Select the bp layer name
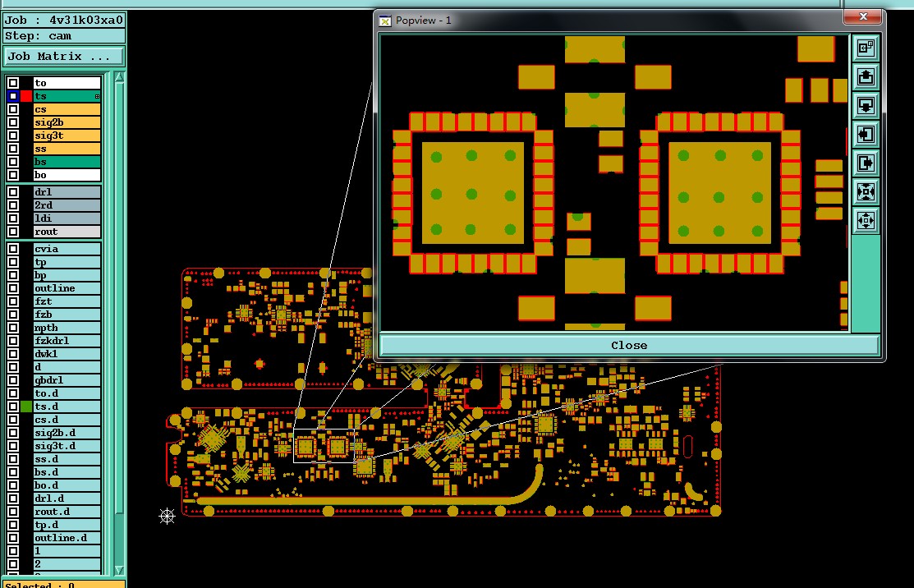 (x=67, y=275)
